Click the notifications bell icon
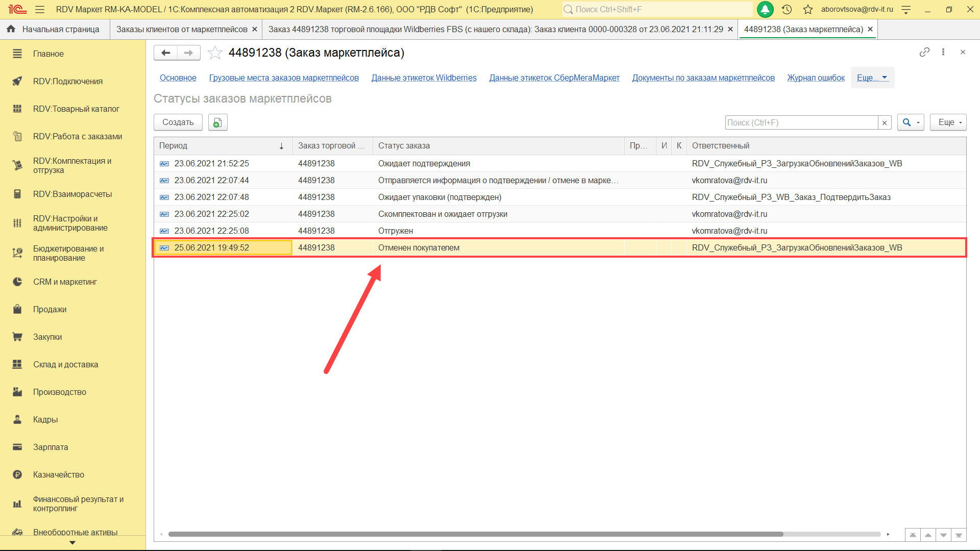 pos(765,9)
